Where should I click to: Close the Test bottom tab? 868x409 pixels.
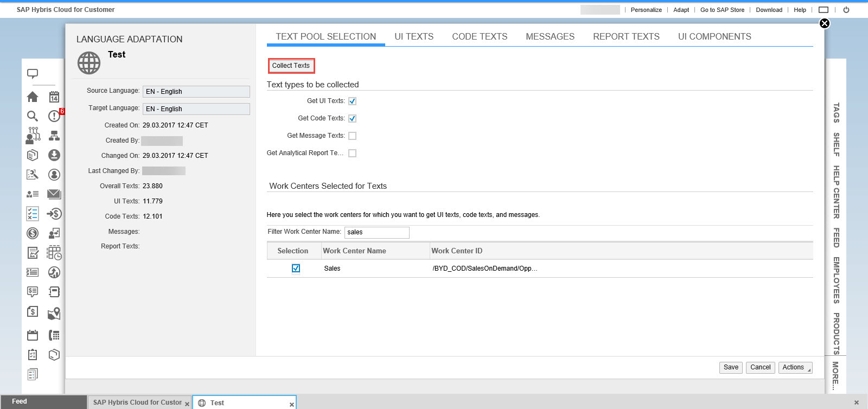click(292, 404)
